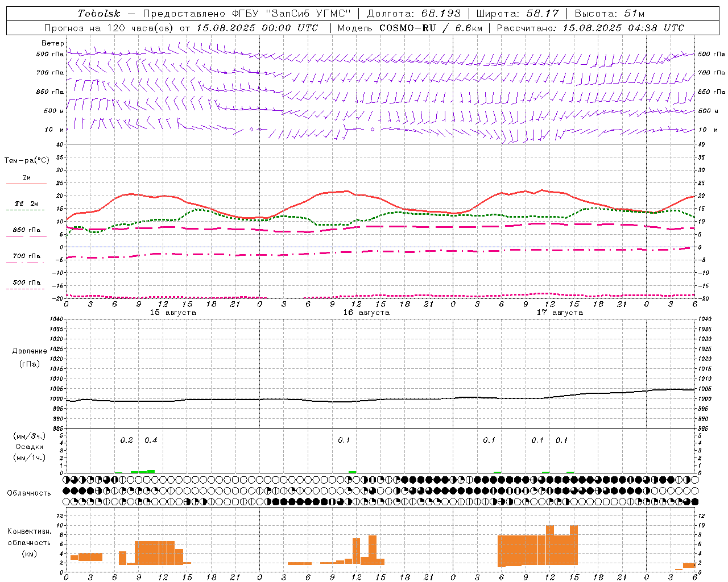This screenshot has height=582, width=728.
Task: Click the (км) convective height unit
Action: click(x=30, y=554)
